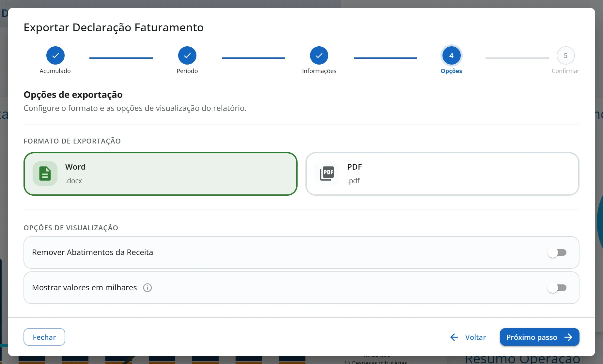
Task: Choose the Word .docx export format card
Action: (161, 174)
